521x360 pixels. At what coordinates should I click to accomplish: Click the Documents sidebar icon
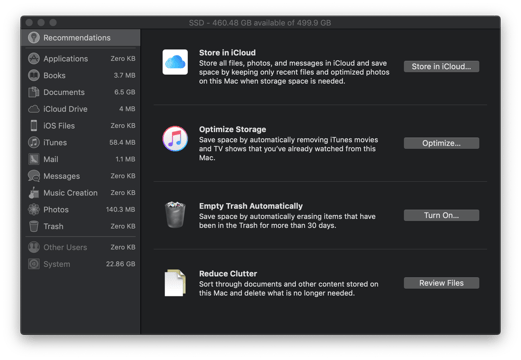[34, 92]
